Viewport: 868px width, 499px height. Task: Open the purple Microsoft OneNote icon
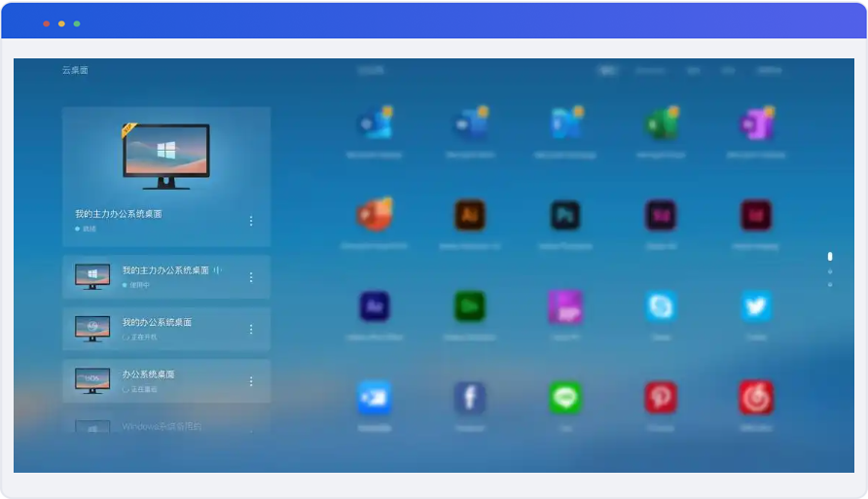756,124
